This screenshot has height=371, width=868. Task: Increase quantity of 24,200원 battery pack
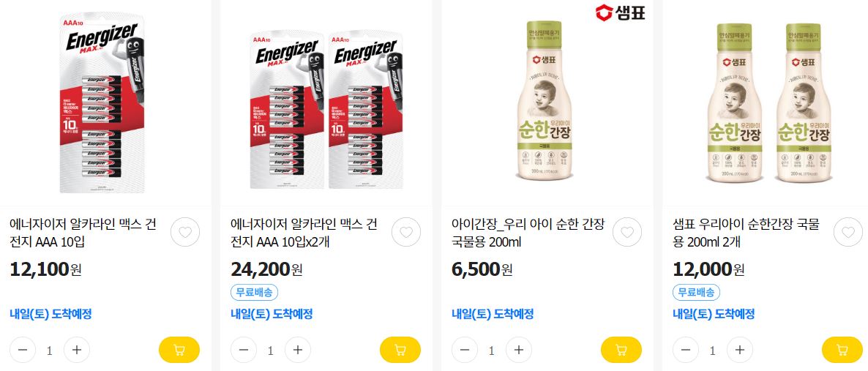point(298,350)
